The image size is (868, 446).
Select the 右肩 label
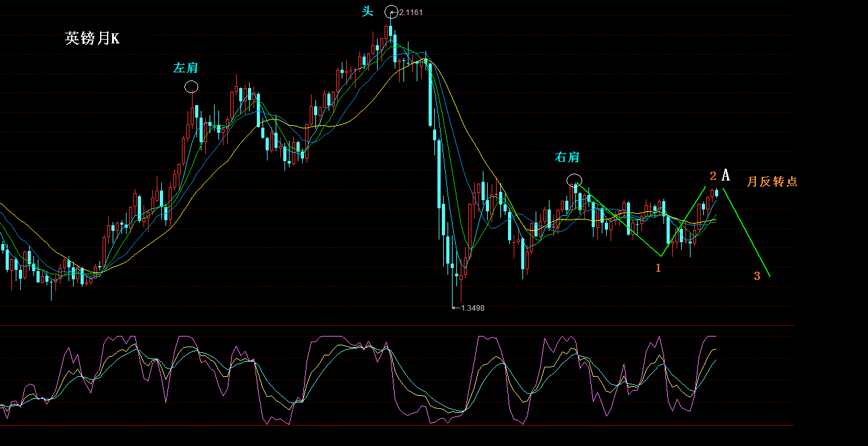coord(567,157)
